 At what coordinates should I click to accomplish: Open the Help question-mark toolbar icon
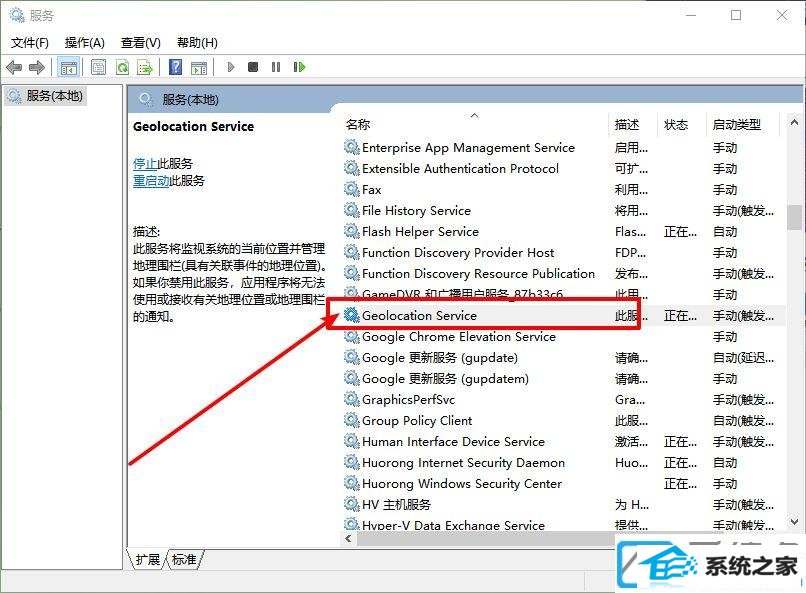click(x=175, y=67)
